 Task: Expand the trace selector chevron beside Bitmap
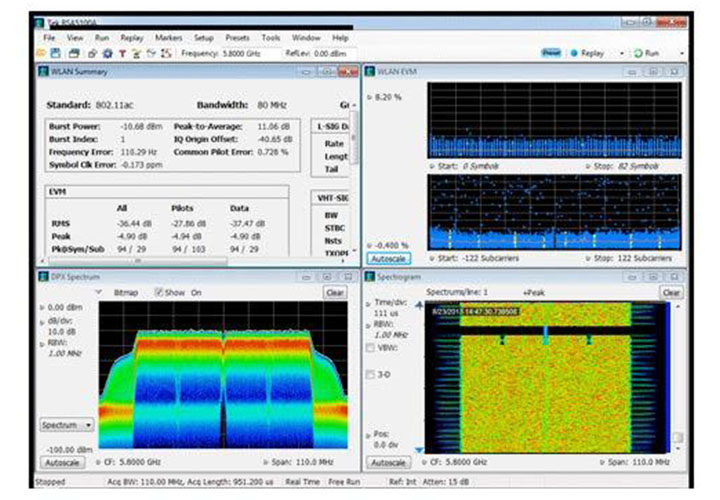[x=100, y=293]
